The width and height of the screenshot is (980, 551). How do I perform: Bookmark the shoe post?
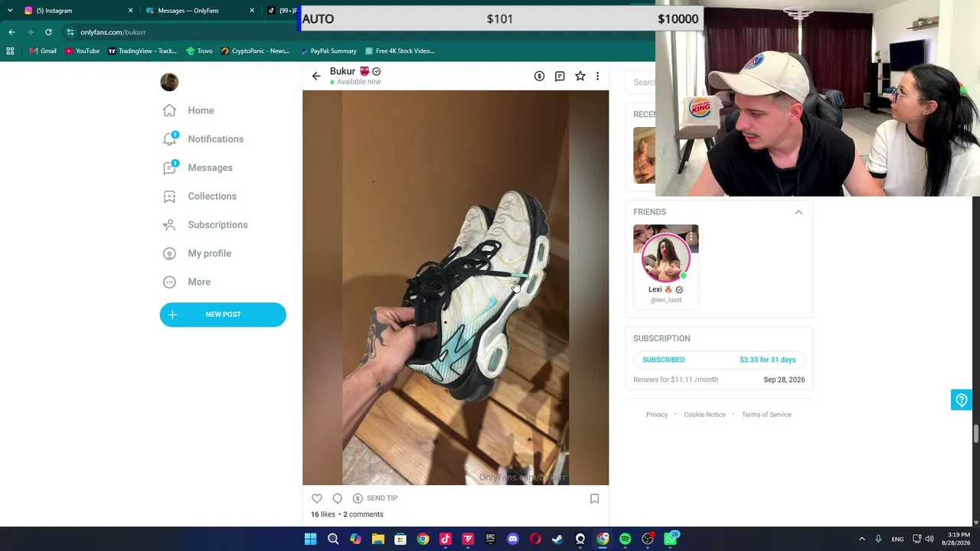click(x=594, y=498)
